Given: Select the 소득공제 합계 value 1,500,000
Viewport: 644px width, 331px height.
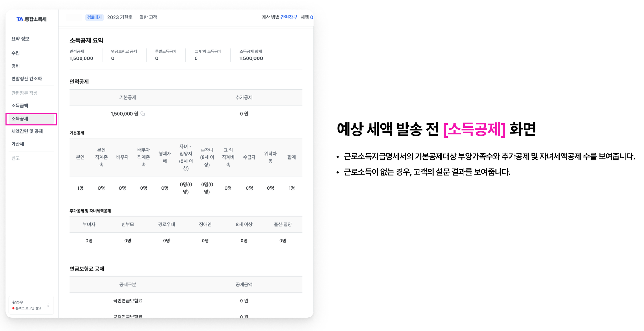Looking at the screenshot, I should click(251, 58).
